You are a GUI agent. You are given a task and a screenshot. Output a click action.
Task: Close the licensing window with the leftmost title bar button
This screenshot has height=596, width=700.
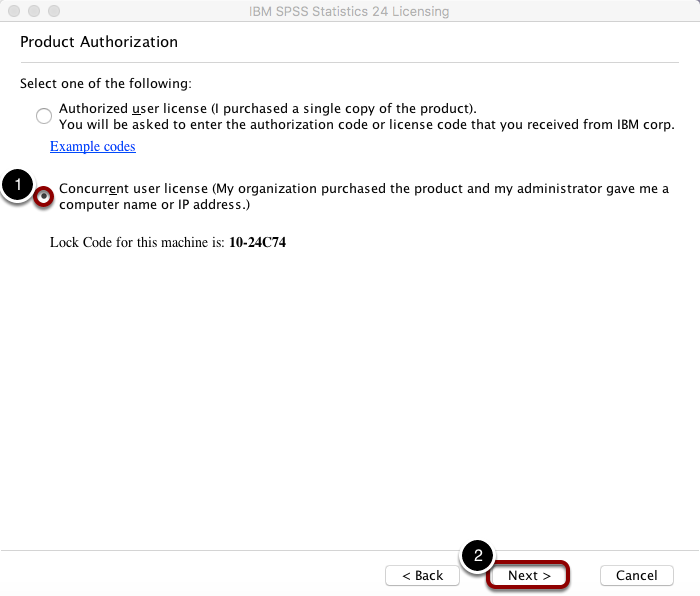click(x=14, y=11)
